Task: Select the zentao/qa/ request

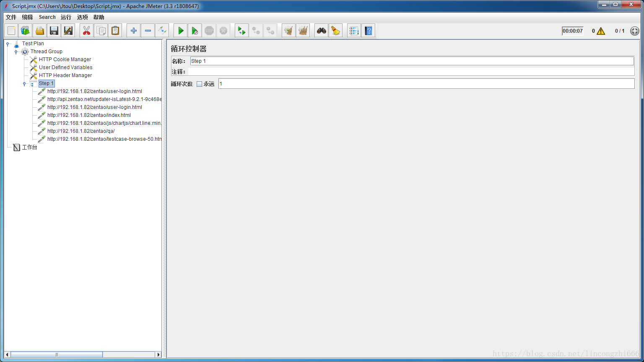Action: tap(81, 131)
